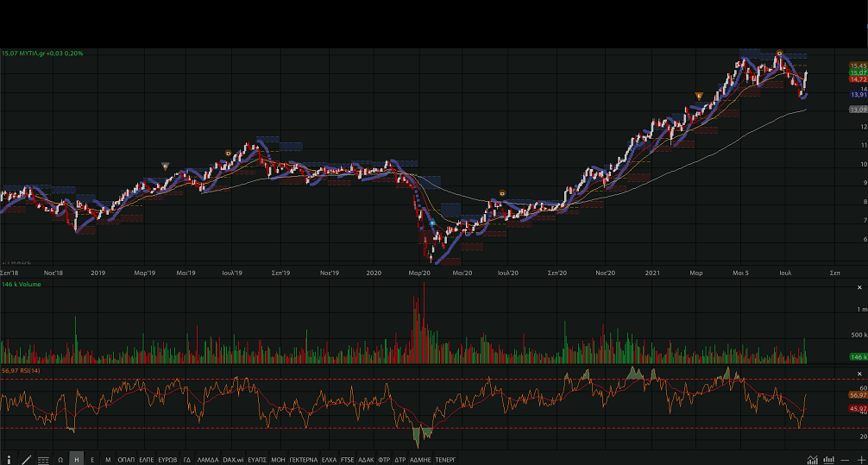Open the Volume indicator label settings
The height and width of the screenshot is (465, 868).
(x=22, y=284)
